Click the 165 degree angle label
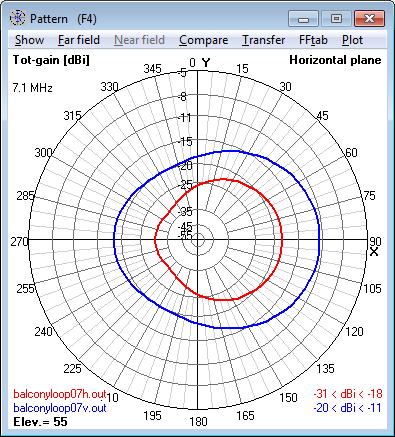This screenshot has width=395, height=437. [245, 415]
